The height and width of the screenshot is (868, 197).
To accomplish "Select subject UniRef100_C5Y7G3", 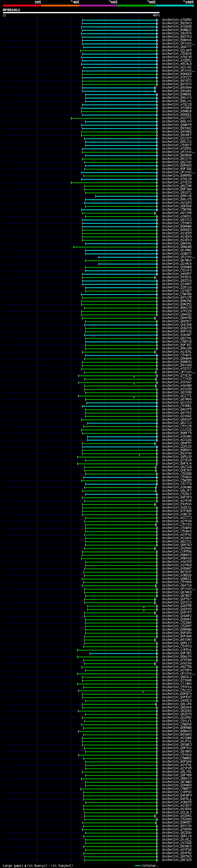I will 176,524.
